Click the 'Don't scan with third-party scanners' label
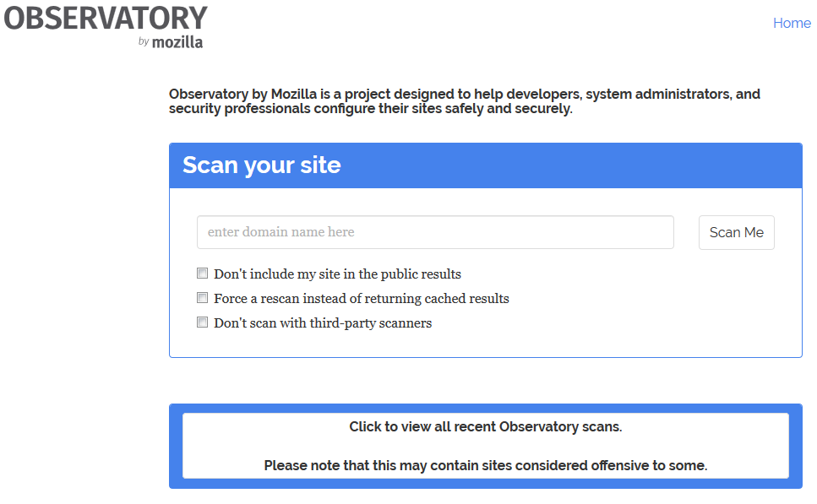 pos(323,322)
